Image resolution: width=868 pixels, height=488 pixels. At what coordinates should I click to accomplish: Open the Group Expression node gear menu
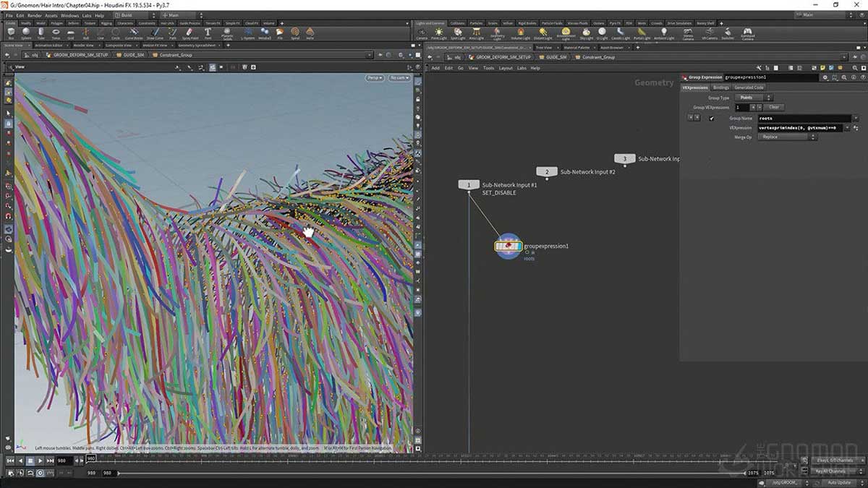click(x=825, y=77)
